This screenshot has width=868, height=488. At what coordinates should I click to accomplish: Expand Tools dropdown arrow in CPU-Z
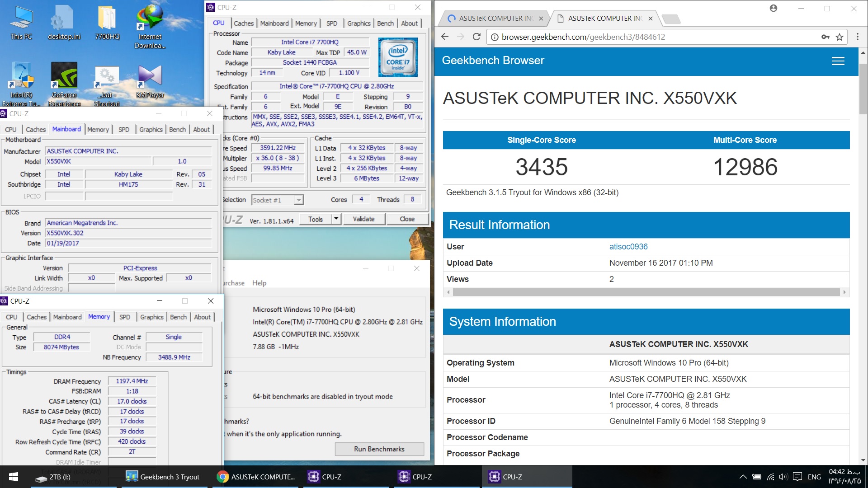(336, 219)
